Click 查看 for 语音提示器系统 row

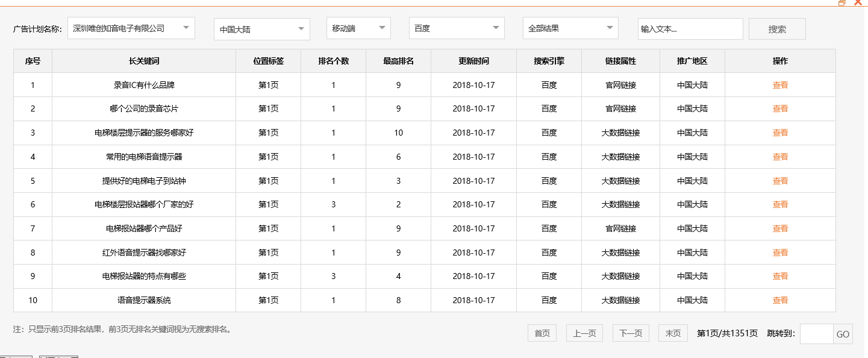pyautogui.click(x=780, y=300)
